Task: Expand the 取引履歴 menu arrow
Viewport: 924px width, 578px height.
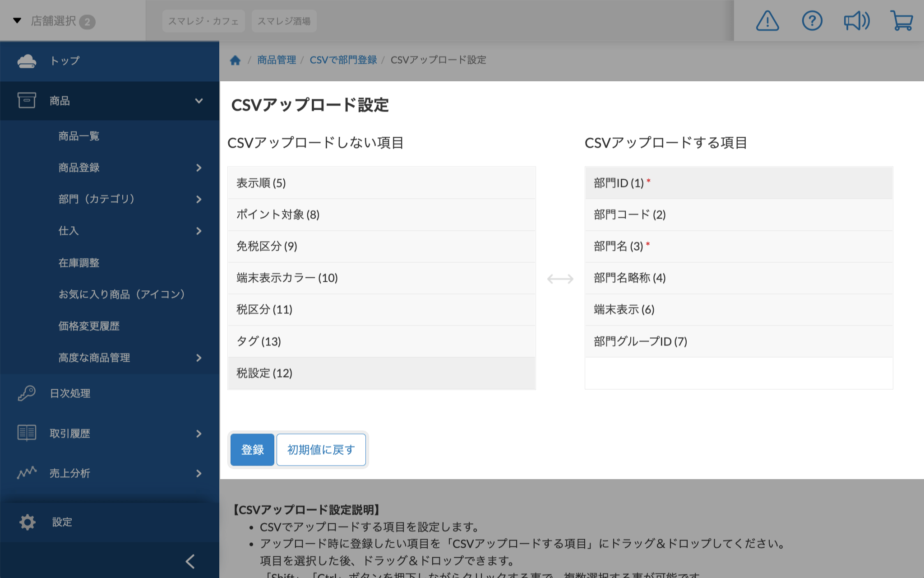Action: pyautogui.click(x=199, y=433)
